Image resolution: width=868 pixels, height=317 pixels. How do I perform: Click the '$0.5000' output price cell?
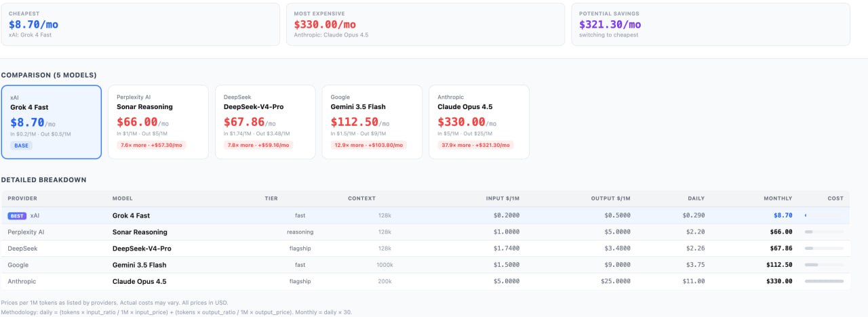click(x=618, y=215)
